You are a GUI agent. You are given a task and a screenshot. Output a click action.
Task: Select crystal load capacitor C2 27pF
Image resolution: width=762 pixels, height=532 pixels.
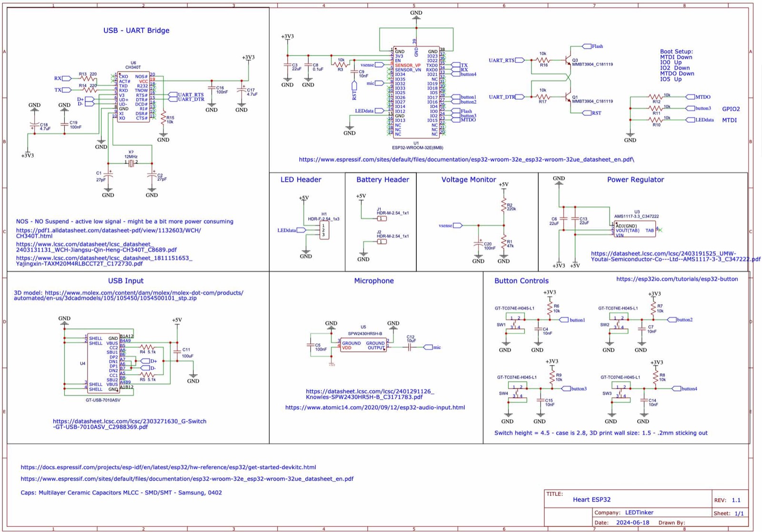pos(152,176)
